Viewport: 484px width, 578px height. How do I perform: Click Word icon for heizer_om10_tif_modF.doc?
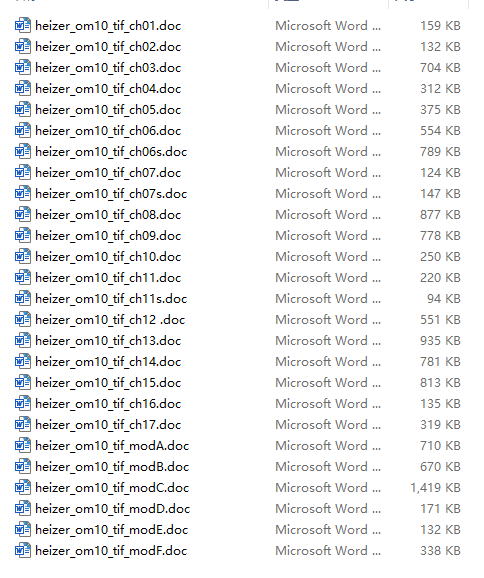point(22,551)
